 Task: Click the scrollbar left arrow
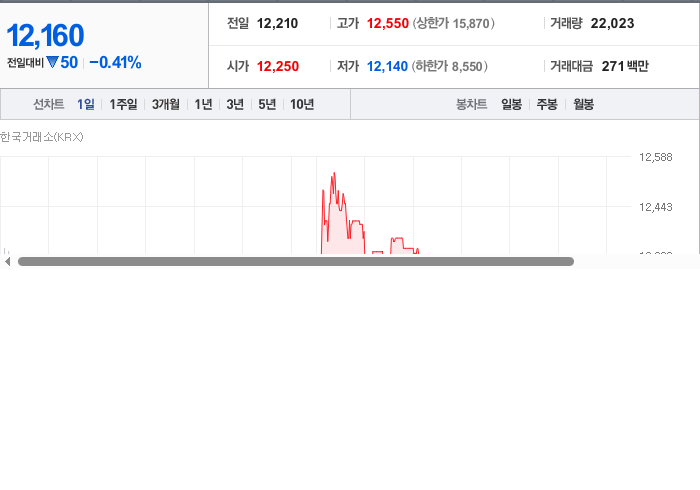(7, 262)
